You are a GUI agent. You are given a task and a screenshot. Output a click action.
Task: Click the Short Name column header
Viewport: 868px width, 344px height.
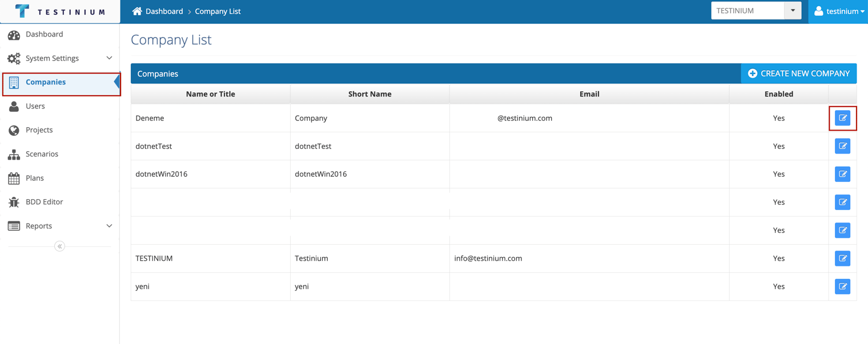click(370, 94)
